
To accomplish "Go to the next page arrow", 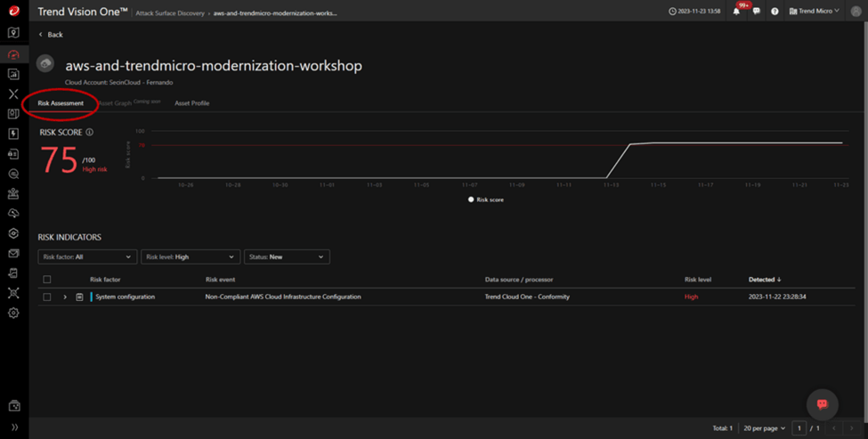I will coord(851,428).
